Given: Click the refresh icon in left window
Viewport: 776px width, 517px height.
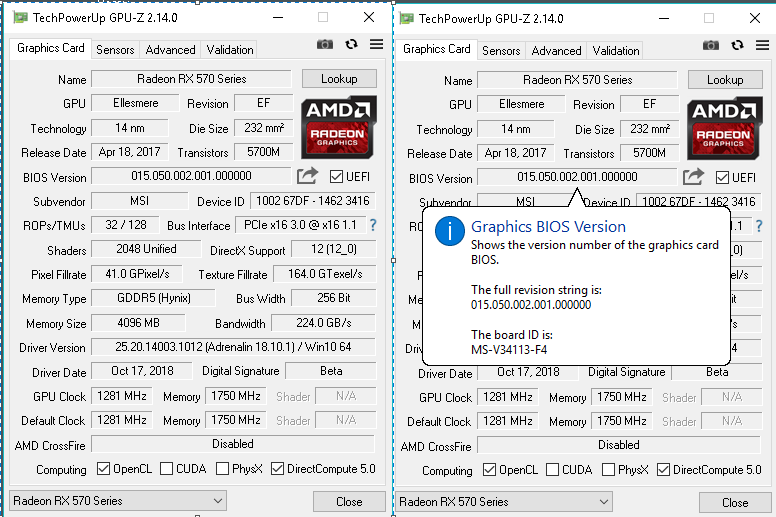Looking at the screenshot, I should coord(351,44).
